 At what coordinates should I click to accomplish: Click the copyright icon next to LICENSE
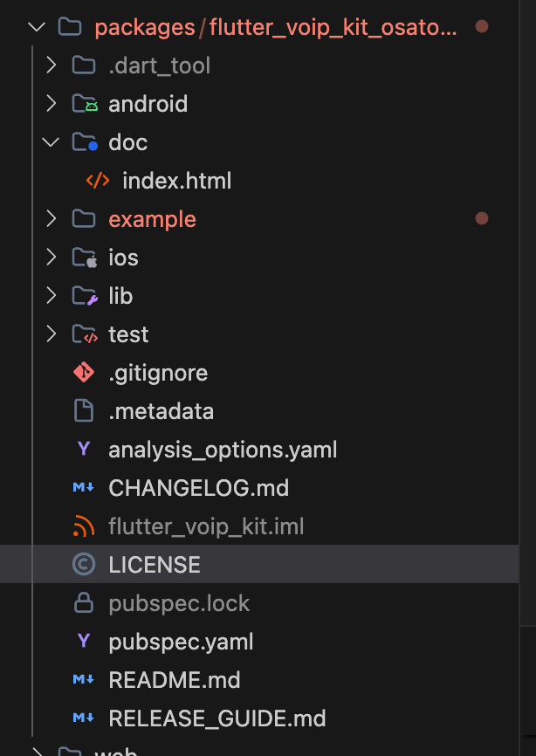84,565
